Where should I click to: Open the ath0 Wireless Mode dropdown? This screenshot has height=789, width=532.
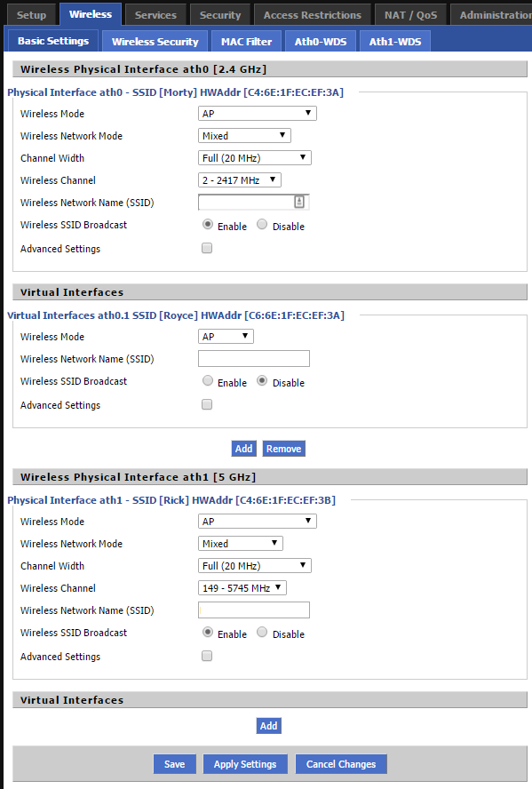tap(257, 113)
